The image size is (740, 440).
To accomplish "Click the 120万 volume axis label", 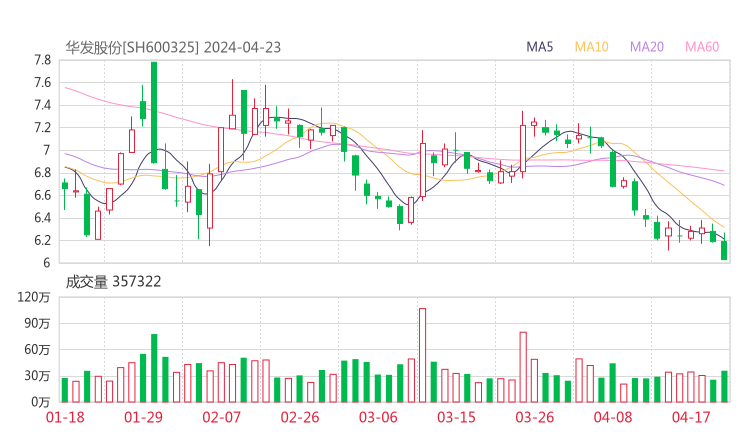I will tap(34, 297).
